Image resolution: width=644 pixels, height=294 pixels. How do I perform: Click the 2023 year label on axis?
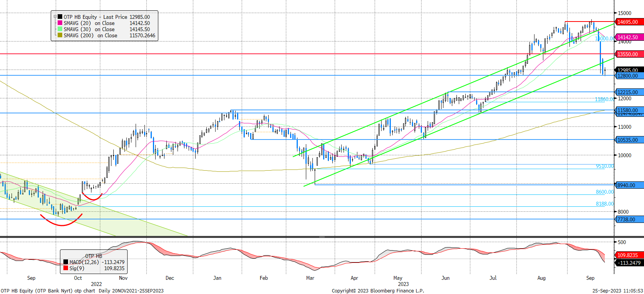coord(403,284)
